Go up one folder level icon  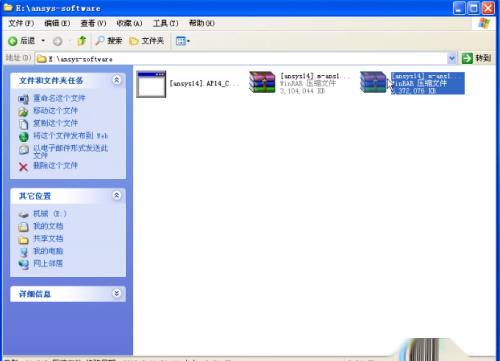82,41
